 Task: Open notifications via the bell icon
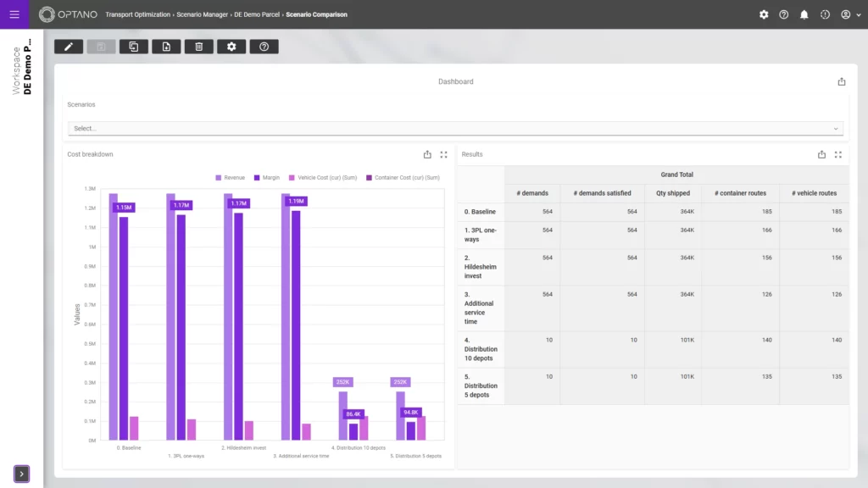(x=804, y=14)
